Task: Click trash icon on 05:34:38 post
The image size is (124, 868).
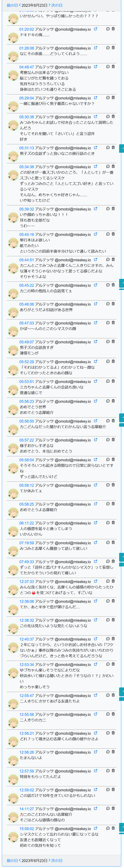Action: click(113, 166)
